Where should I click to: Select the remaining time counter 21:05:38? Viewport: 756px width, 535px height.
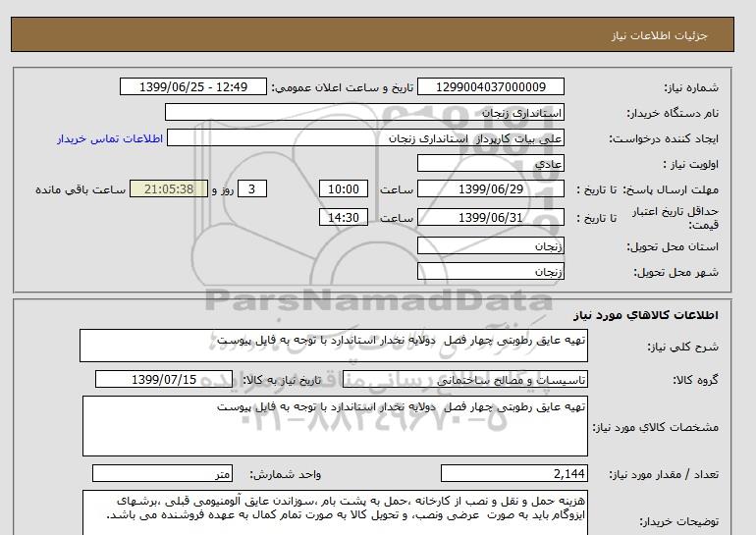click(x=169, y=188)
